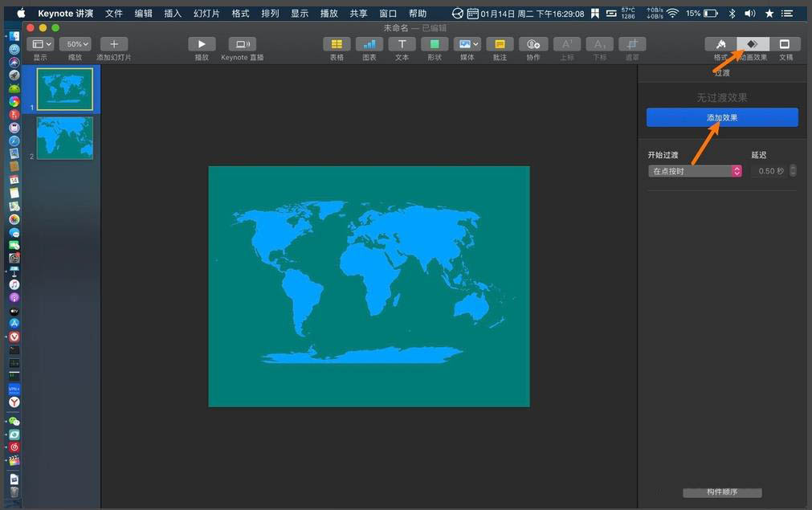Open the 幻灯片 menu

pyautogui.click(x=206, y=14)
